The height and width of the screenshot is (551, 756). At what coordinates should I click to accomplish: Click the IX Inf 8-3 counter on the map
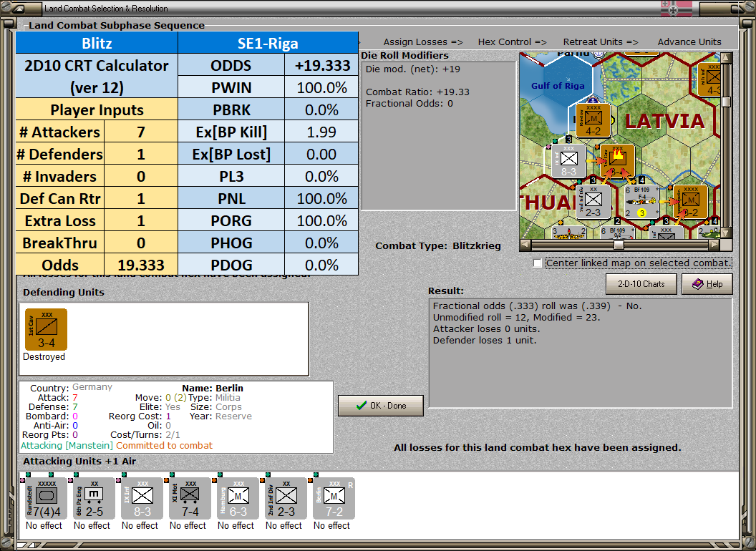point(568,161)
